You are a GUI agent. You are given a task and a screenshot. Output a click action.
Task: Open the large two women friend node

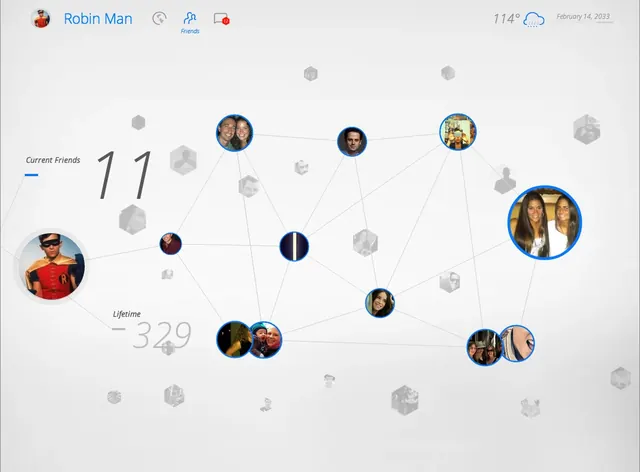click(545, 223)
